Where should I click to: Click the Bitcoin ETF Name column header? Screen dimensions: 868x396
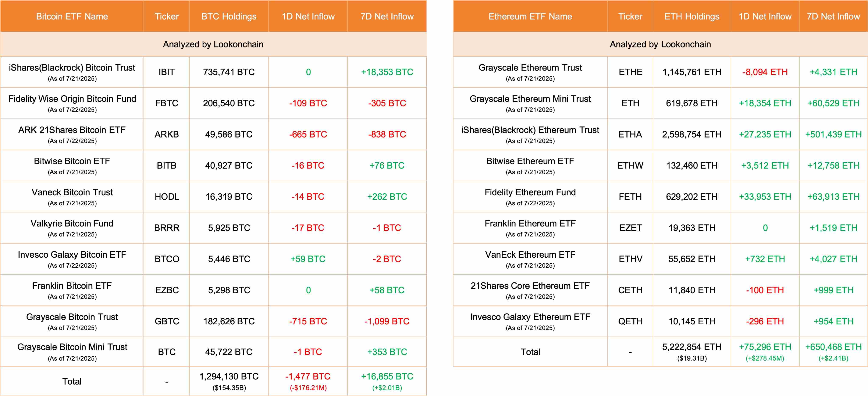(x=72, y=17)
